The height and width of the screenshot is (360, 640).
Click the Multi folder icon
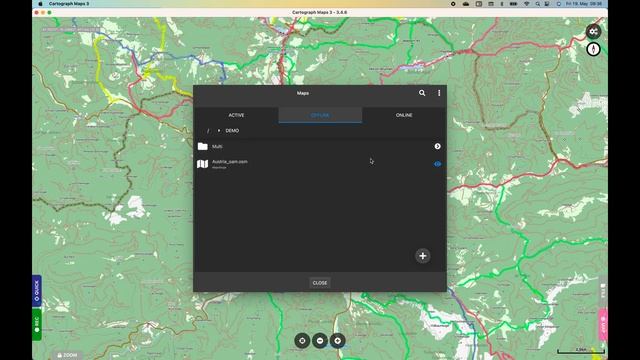point(202,146)
